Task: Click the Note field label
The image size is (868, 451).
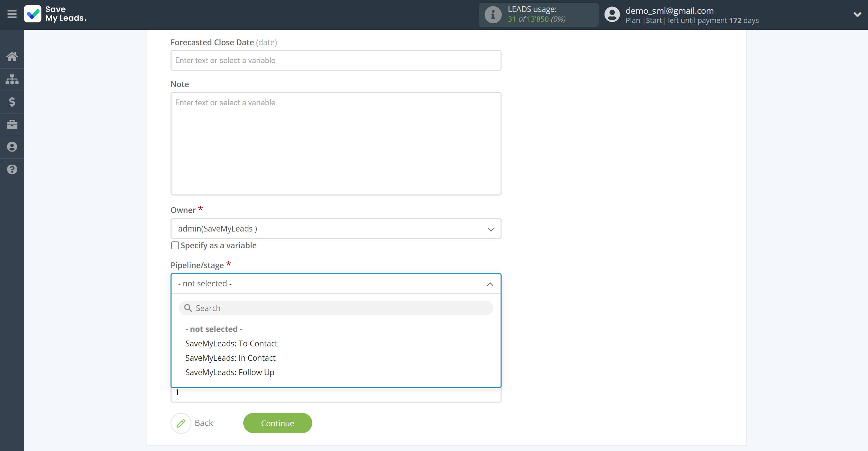Action: point(180,84)
